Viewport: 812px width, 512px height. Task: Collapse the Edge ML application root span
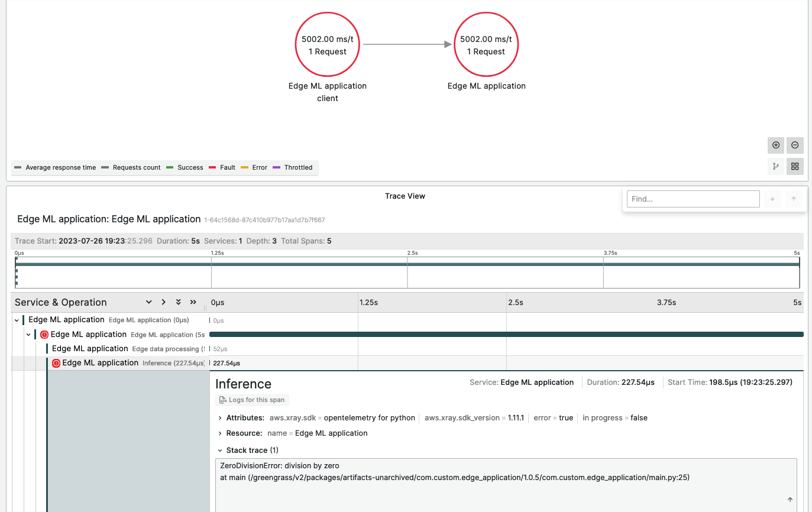pyautogui.click(x=16, y=319)
